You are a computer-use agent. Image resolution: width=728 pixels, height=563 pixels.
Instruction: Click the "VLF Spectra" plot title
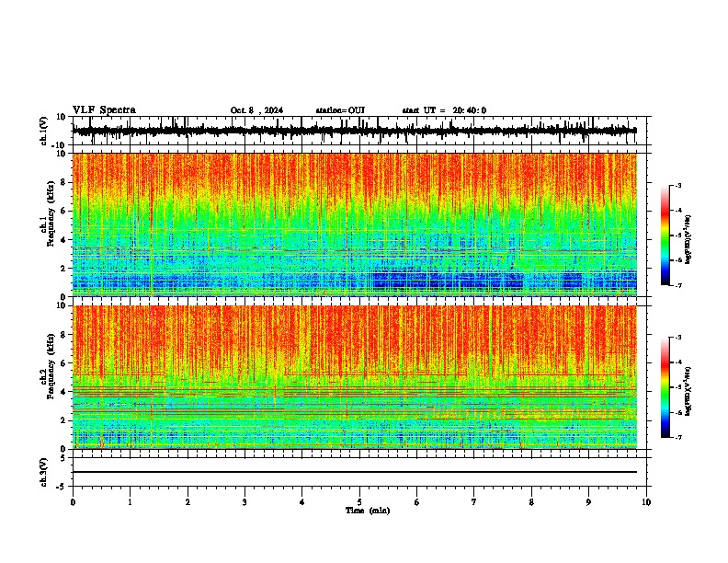click(x=104, y=110)
